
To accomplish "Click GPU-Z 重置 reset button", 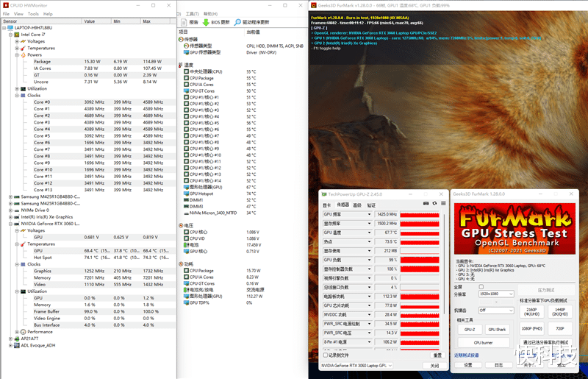I will (x=437, y=355).
